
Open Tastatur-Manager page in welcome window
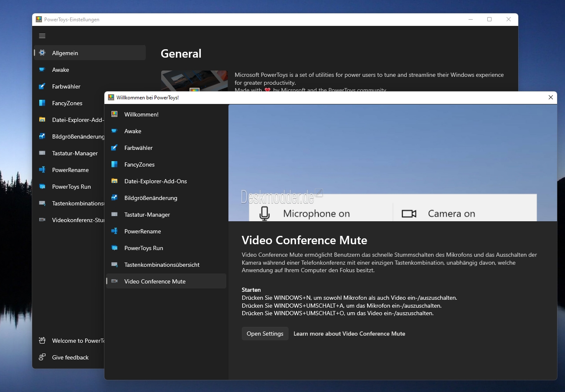click(x=166, y=215)
